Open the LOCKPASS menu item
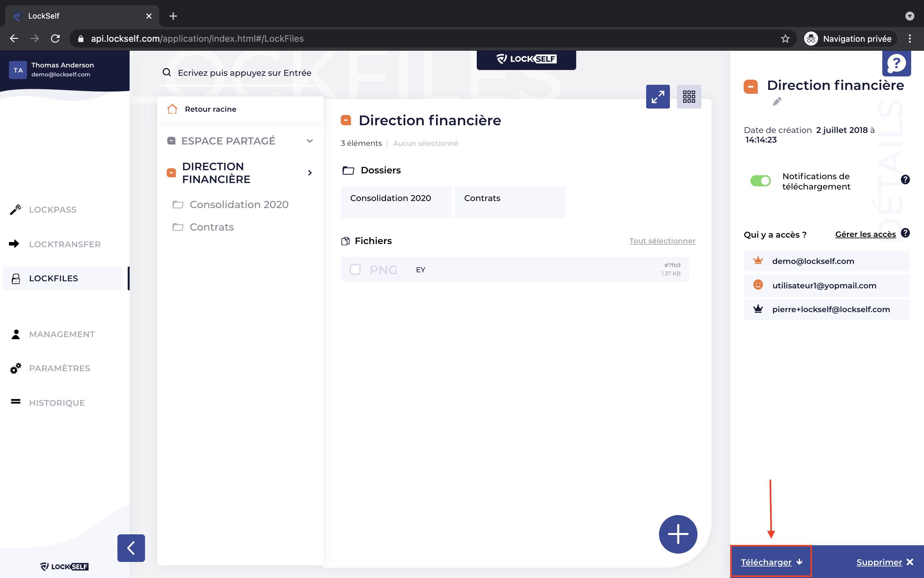Image resolution: width=924 pixels, height=578 pixels. 53,209
